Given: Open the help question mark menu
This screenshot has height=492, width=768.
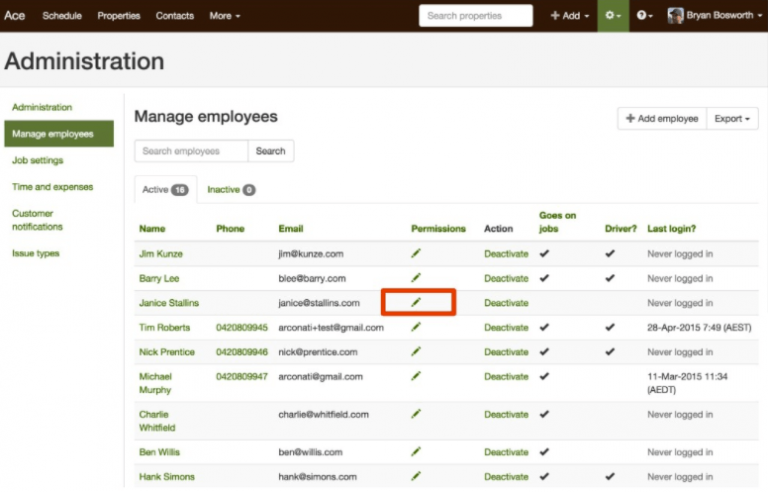Looking at the screenshot, I should point(645,16).
